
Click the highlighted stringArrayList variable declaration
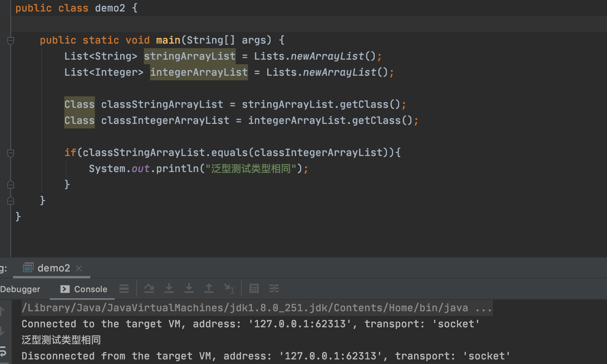tap(190, 56)
